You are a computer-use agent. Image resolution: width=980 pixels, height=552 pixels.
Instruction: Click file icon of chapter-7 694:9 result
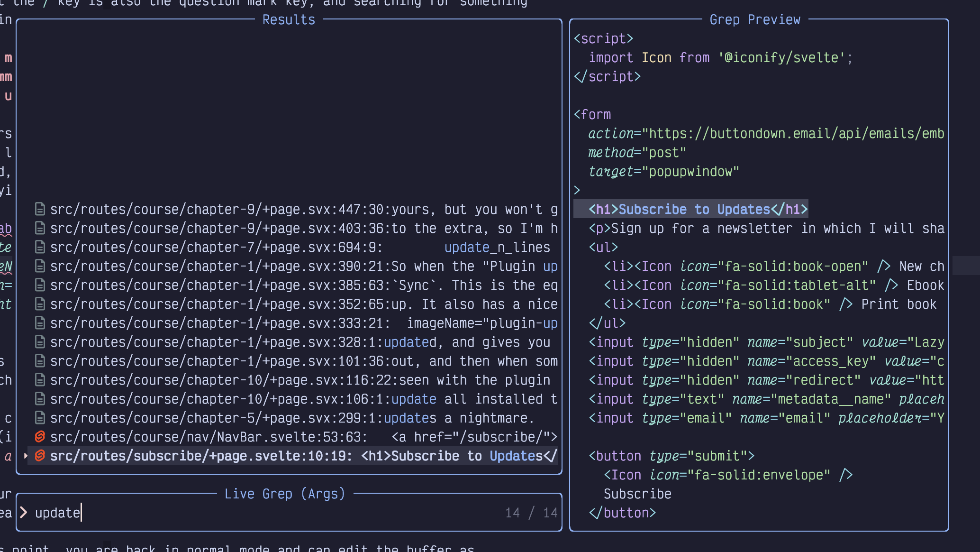[40, 247]
